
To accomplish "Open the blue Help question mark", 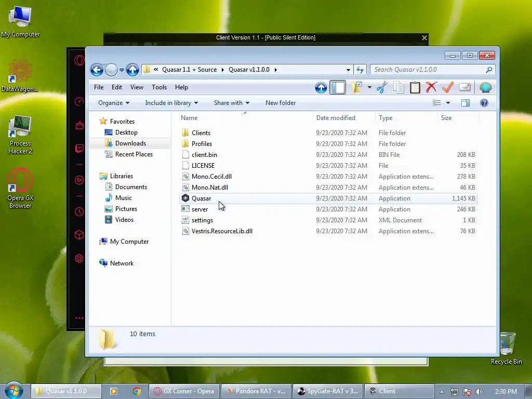I will pyautogui.click(x=484, y=103).
